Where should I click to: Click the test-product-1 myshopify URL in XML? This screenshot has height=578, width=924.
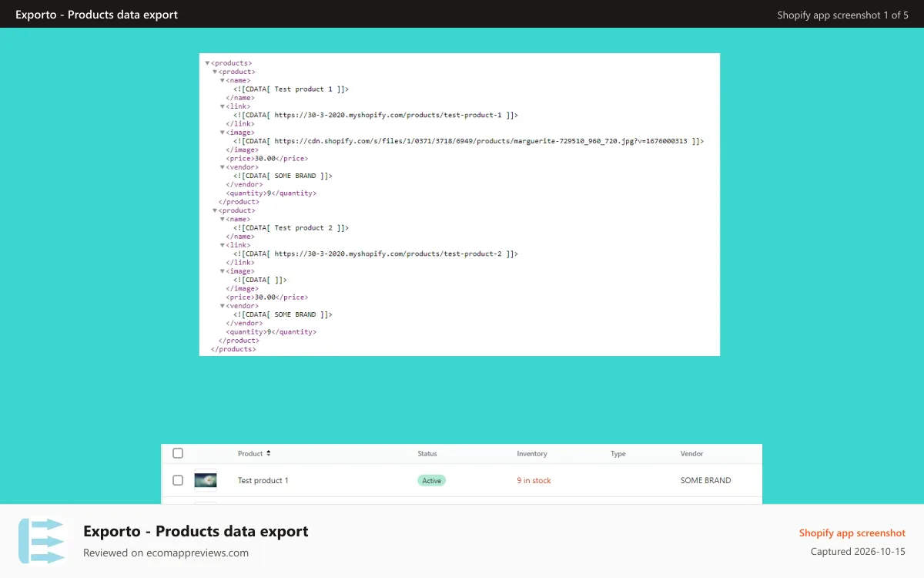click(x=388, y=115)
